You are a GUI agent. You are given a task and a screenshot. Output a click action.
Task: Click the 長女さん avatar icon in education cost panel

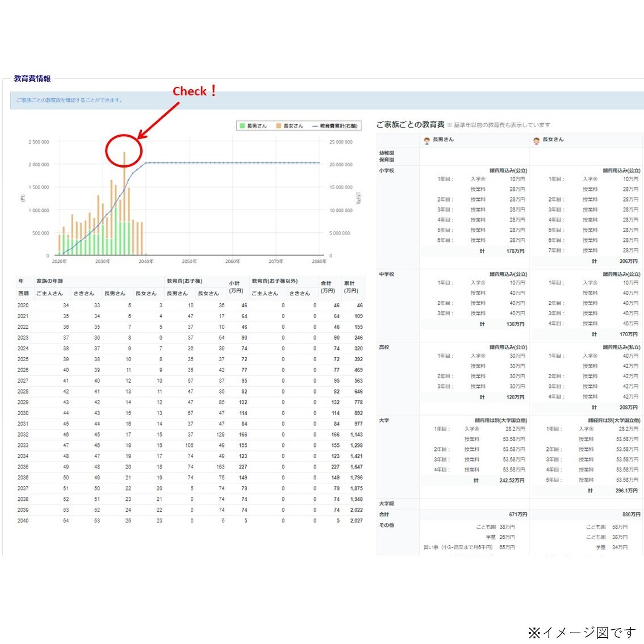(x=537, y=140)
